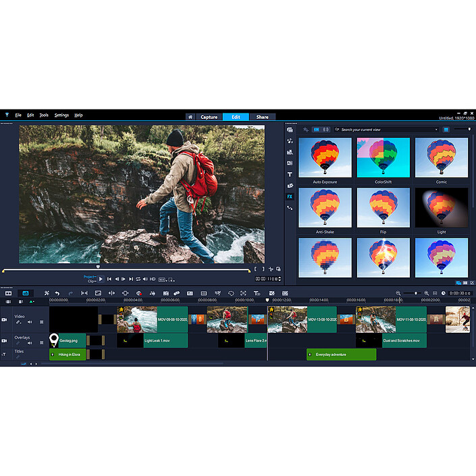Open the Help menu
476x476 pixels.
click(x=78, y=115)
